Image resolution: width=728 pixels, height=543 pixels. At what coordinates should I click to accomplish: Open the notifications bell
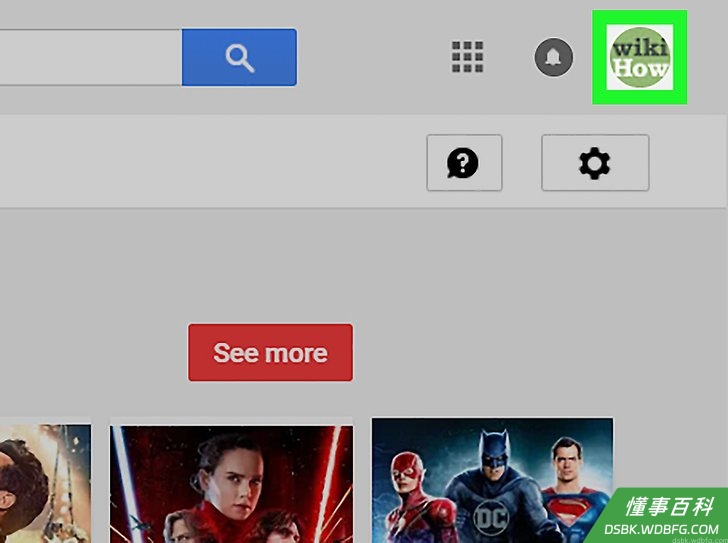click(553, 57)
